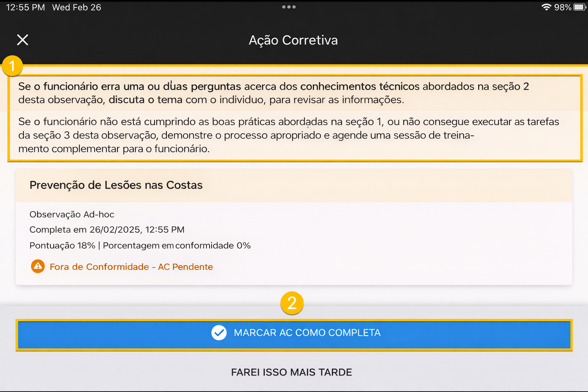Tap the 98% battery percentage
588x392 pixels.
point(562,7)
